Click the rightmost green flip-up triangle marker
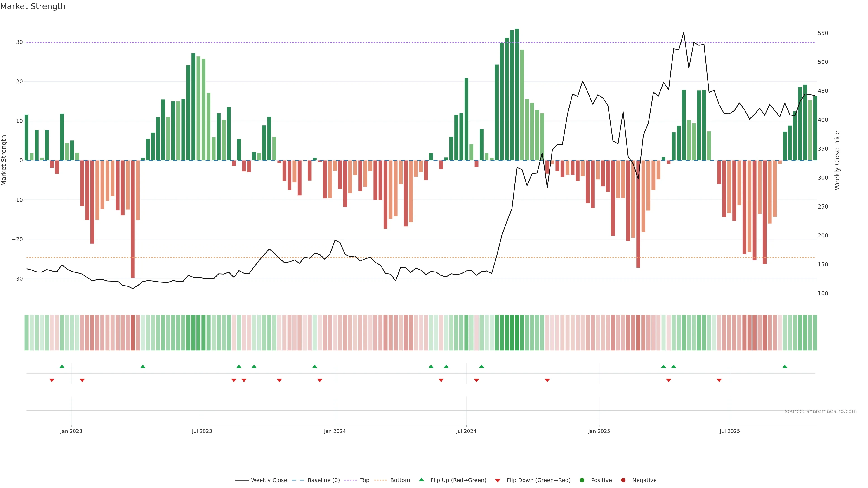This screenshot has height=488, width=868. 785,366
